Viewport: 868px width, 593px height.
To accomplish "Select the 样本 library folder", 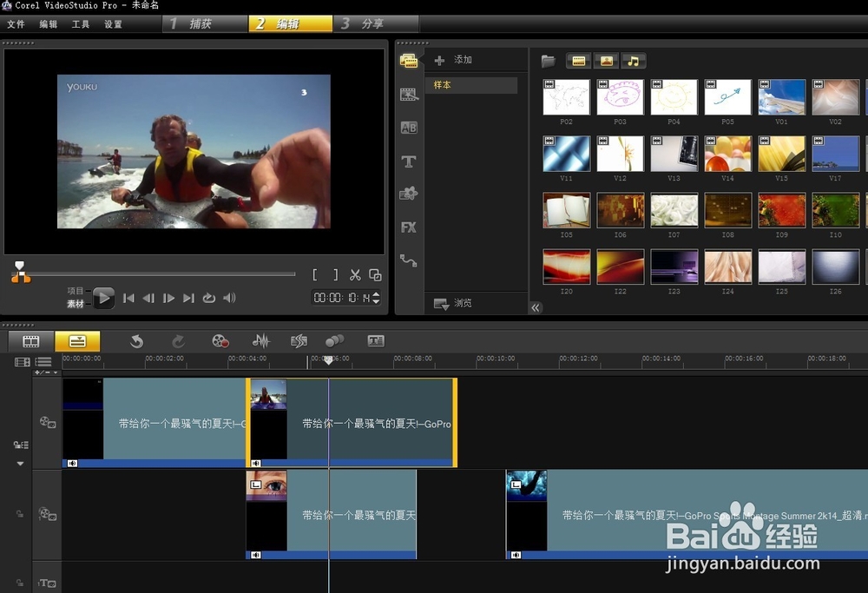I will coord(471,85).
